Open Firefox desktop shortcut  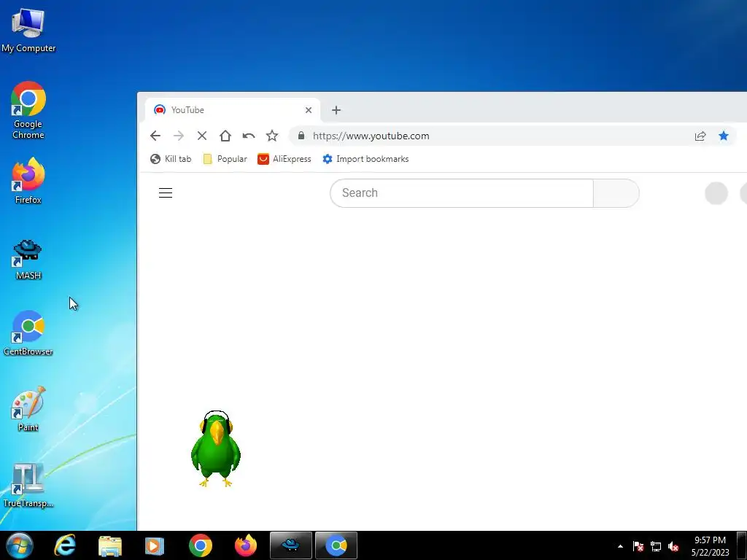pos(28,181)
